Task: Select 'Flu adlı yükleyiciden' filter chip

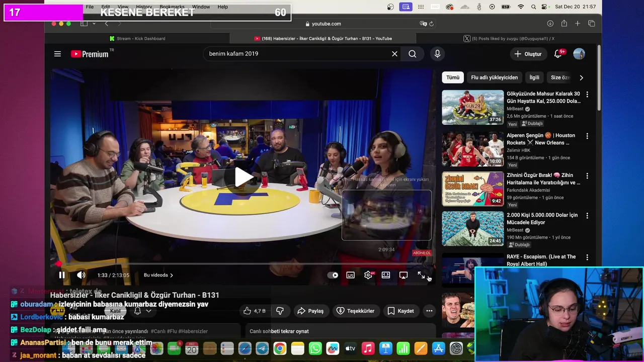Action: click(x=494, y=77)
